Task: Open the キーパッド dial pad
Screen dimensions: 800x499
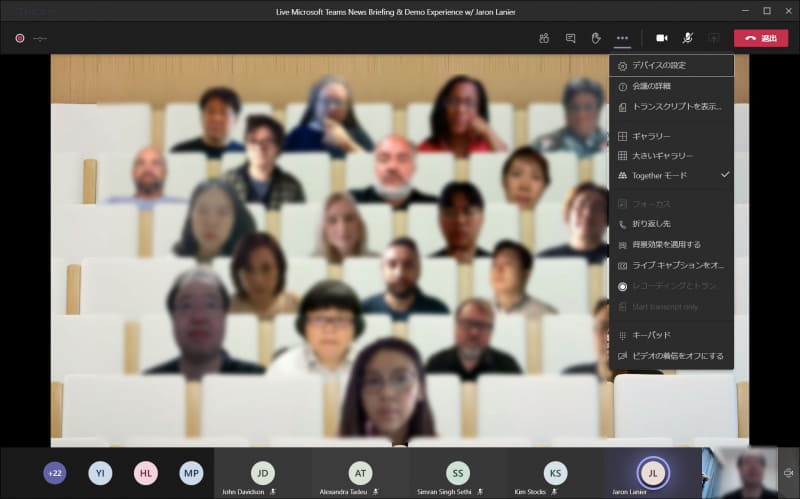Action: [x=671, y=335]
